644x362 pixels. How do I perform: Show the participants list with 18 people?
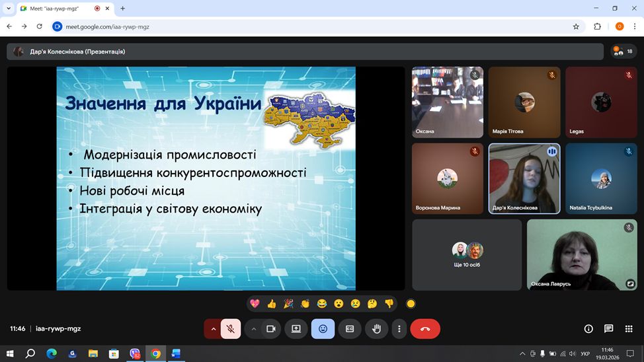pos(624,52)
